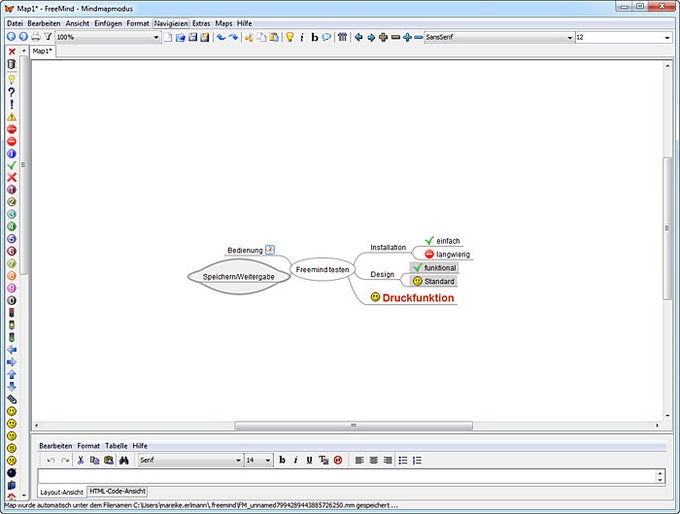Screen dimensions: 680x514
Task: Click the open folder icon
Action: tap(180, 37)
